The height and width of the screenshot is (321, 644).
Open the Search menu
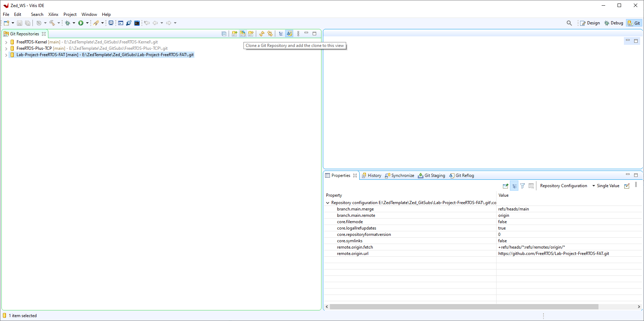[x=37, y=14]
